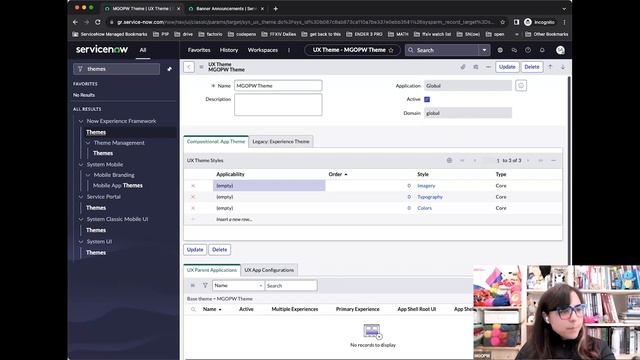The width and height of the screenshot is (640, 360).
Task: Delete the Typography row with X icon
Action: pos(193,197)
